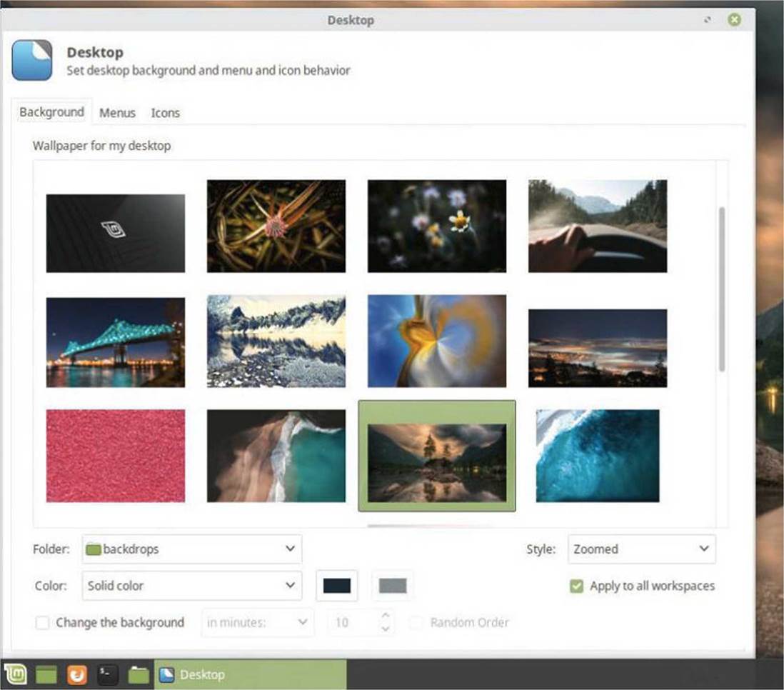This screenshot has width=784, height=690.
Task: Open the Style Zoomed dropdown
Action: click(641, 549)
